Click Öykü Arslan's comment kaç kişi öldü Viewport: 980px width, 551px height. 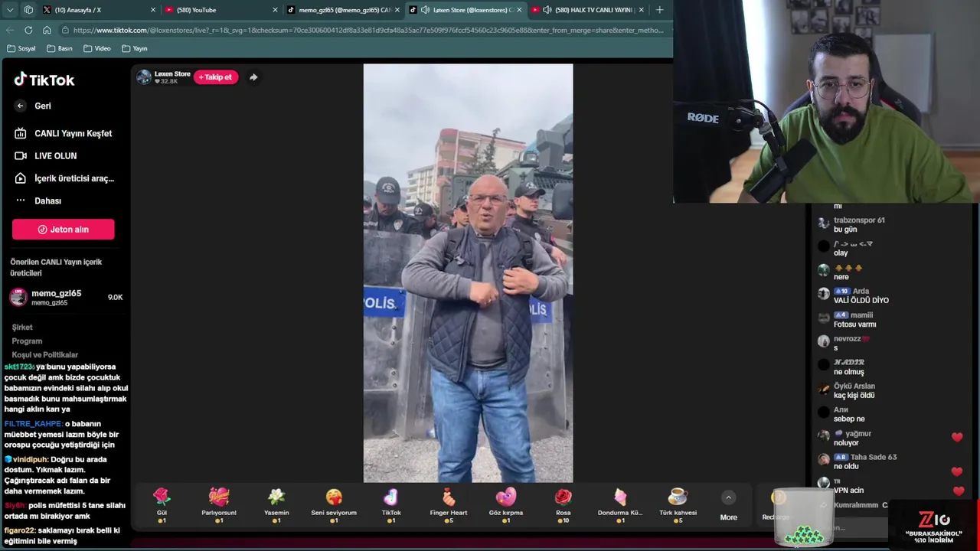click(854, 396)
